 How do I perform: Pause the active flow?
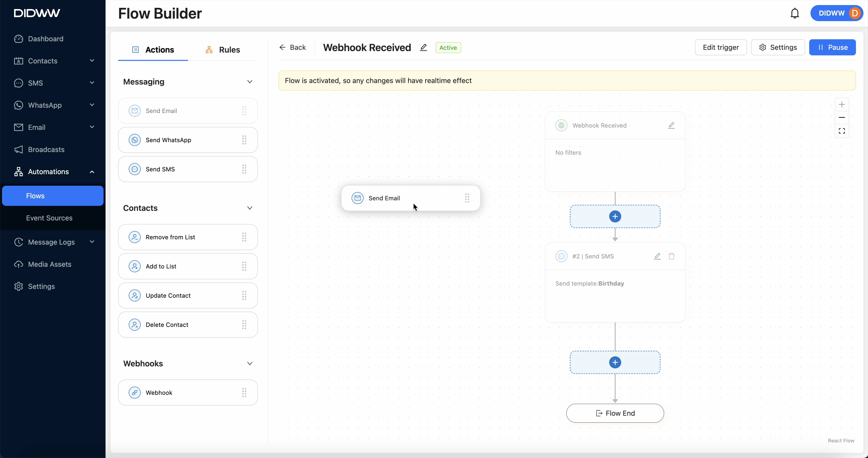pos(832,47)
